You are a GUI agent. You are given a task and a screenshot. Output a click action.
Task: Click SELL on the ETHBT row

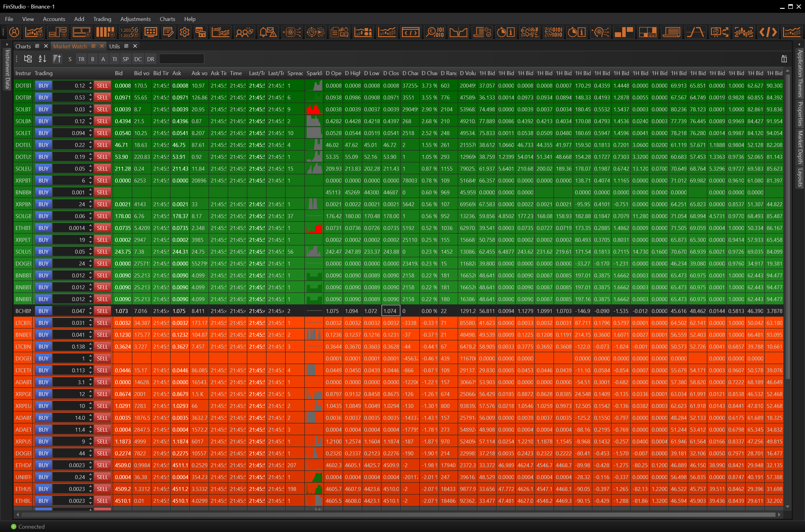click(102, 228)
